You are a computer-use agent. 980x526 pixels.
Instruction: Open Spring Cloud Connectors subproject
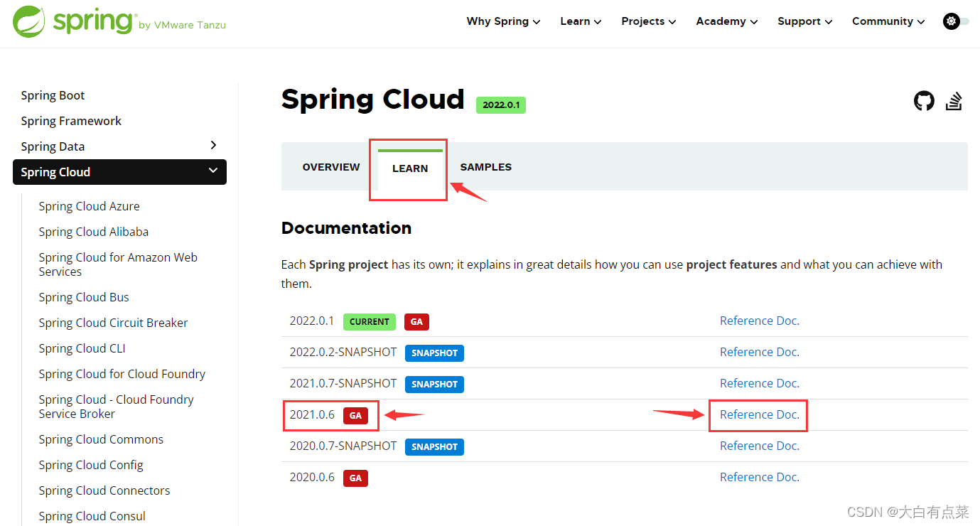104,490
